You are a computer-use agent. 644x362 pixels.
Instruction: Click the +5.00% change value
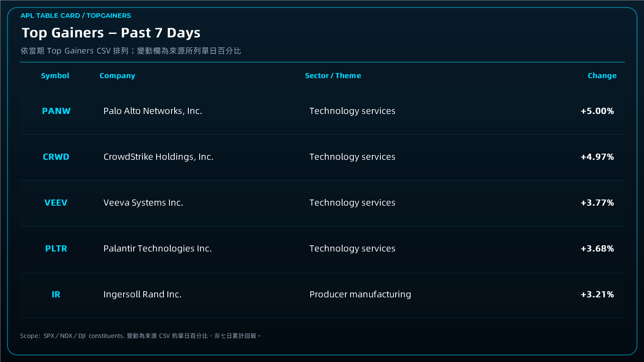[x=597, y=111]
